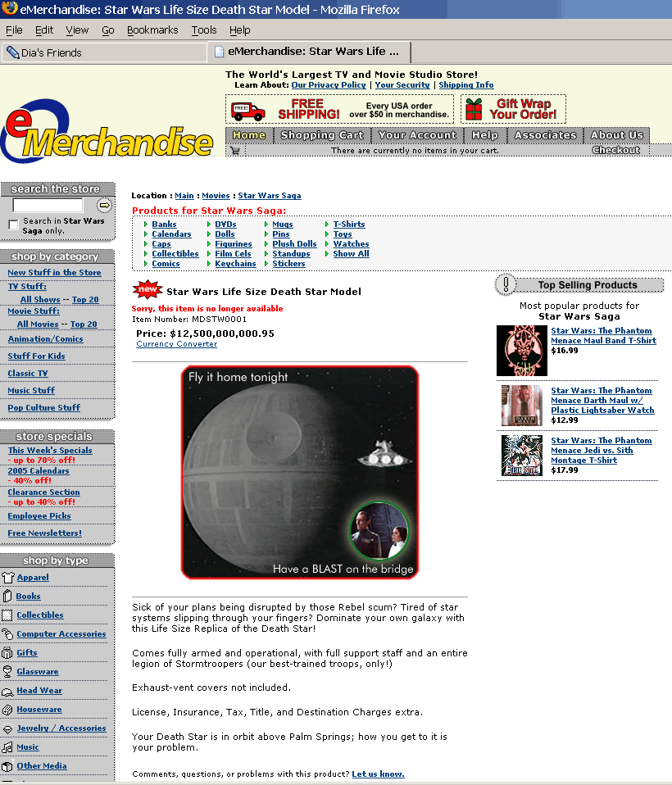Open the Movies Top 20 link
This screenshot has width=672, height=785.
[84, 324]
